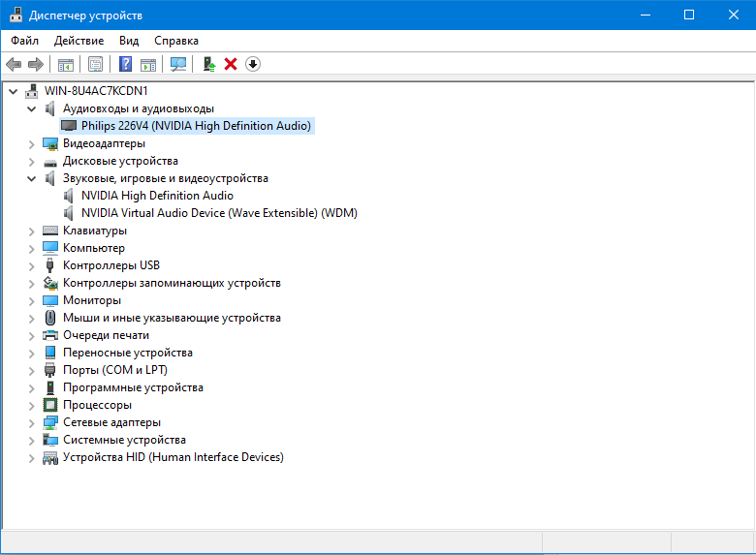
Task: Expand the Переносные устройства node
Action: point(31,354)
